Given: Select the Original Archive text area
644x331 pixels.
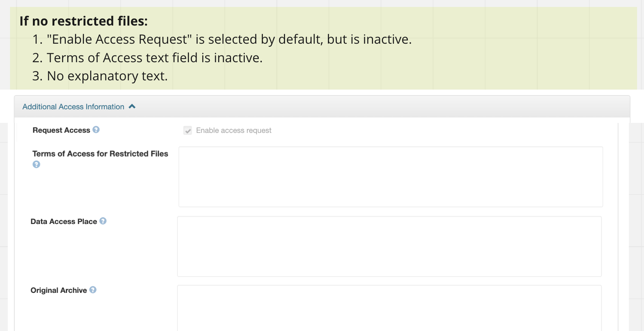Looking at the screenshot, I should [x=390, y=308].
